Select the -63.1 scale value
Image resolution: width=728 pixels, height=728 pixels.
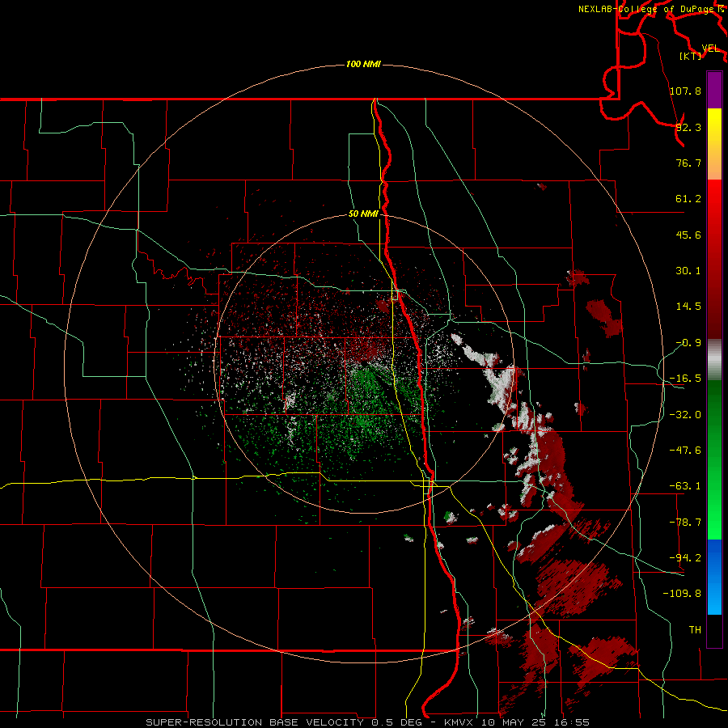685,486
